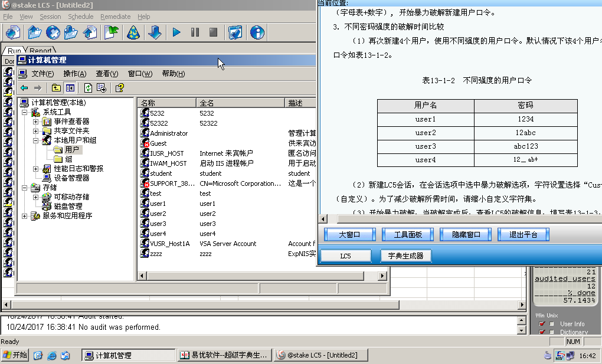Click the LC5 button in platform panel
602x364 pixels.
345,255
